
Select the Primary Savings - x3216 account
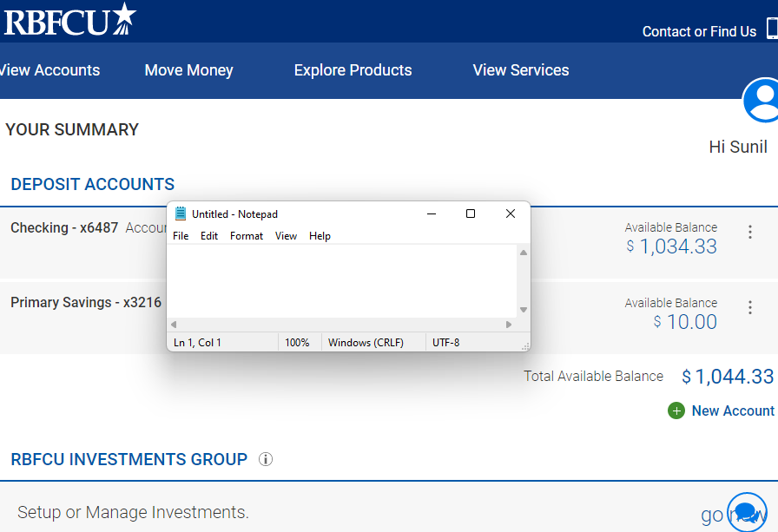86,302
